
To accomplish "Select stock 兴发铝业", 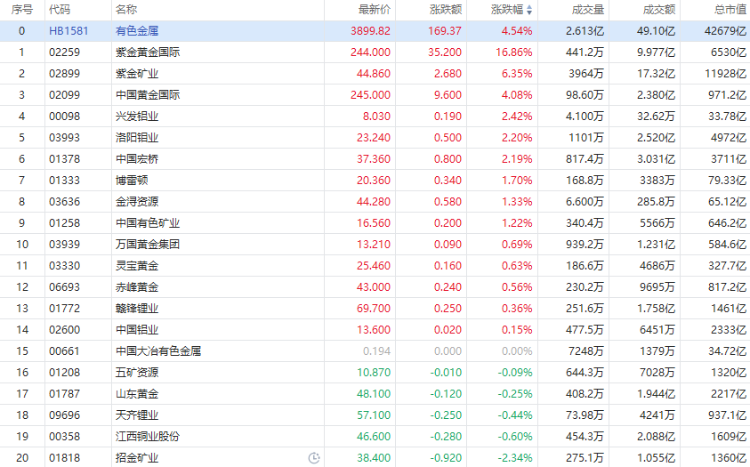I will 137,116.
